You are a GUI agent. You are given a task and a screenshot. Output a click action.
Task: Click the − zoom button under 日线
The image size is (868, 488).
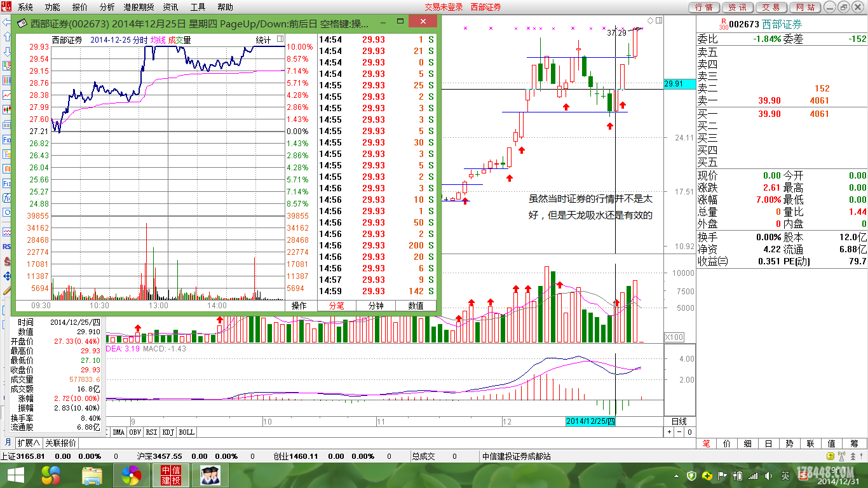(679, 432)
